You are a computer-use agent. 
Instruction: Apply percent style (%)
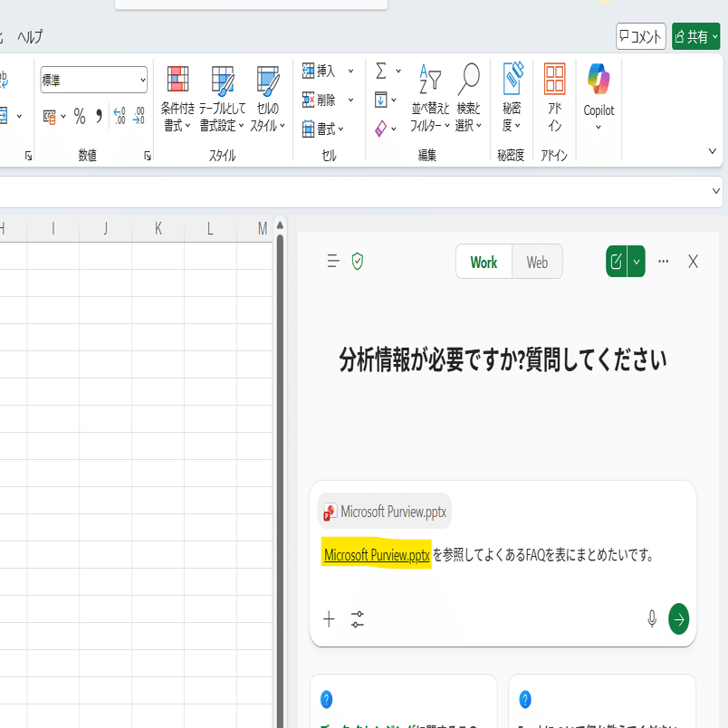coord(80,116)
